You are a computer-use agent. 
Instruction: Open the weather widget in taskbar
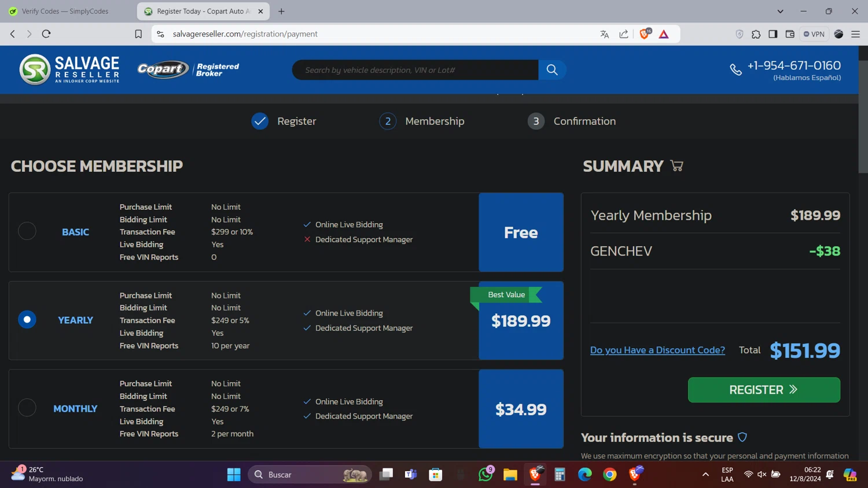pyautogui.click(x=47, y=474)
